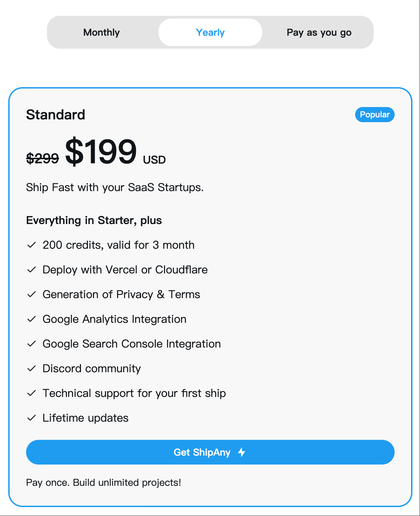Click the $199 price text

(x=101, y=151)
